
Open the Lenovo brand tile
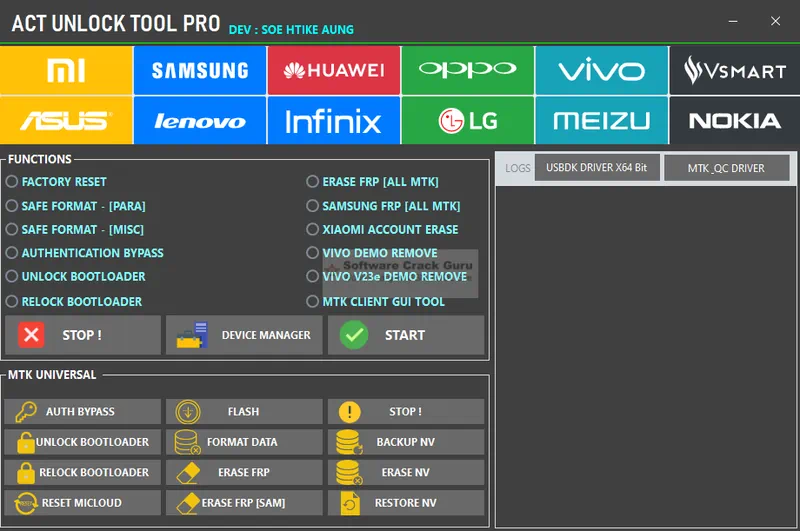click(200, 120)
